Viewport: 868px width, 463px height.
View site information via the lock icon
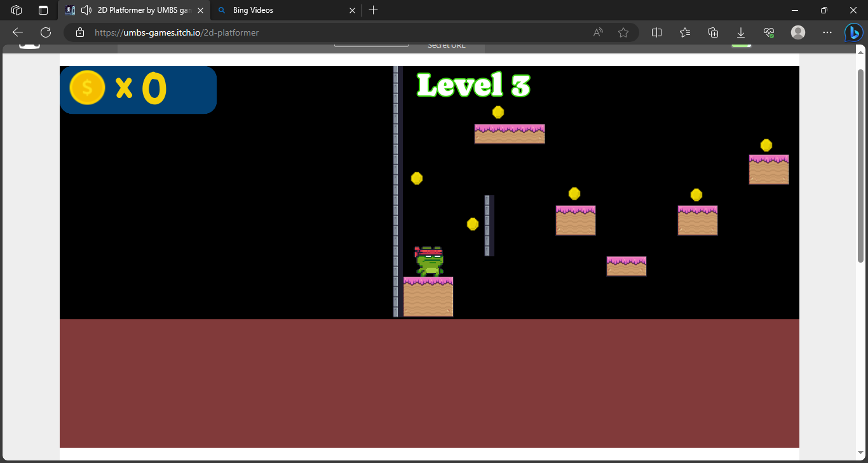click(x=80, y=32)
